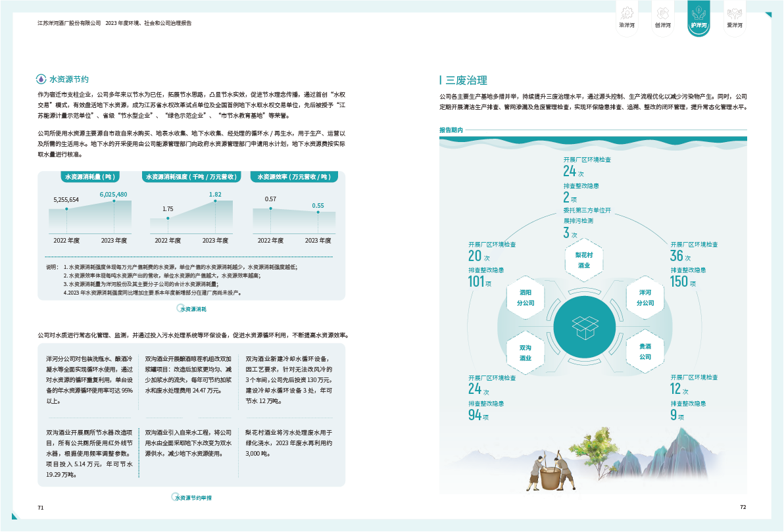Click the circle icon beside 水资源消耗 caption
Viewport: 784px width, 532px height.
coord(182,308)
